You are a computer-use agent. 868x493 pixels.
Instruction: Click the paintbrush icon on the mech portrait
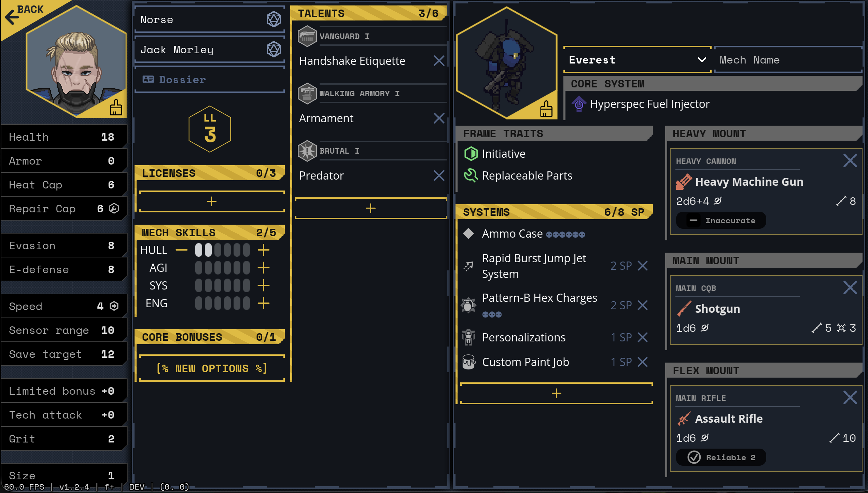546,109
